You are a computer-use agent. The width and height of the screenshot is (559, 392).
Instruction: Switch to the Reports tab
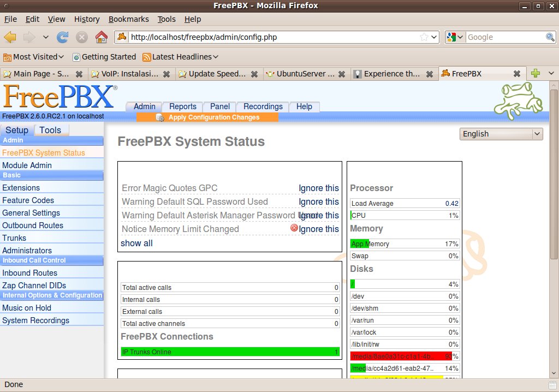click(182, 106)
